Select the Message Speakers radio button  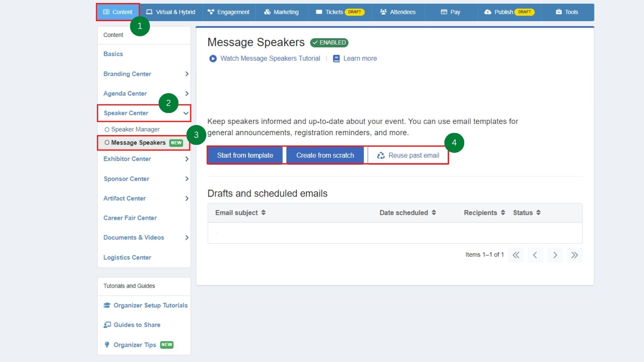pyautogui.click(x=107, y=143)
